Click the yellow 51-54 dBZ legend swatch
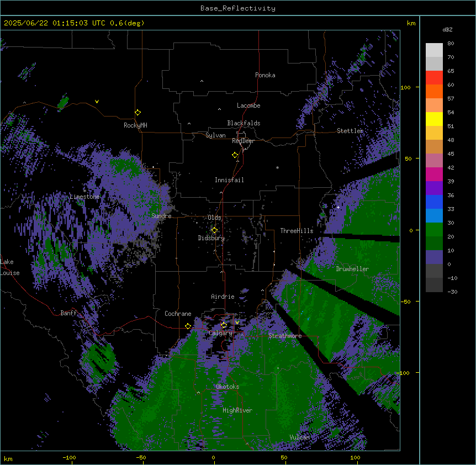The width and height of the screenshot is (476, 465). [434, 119]
